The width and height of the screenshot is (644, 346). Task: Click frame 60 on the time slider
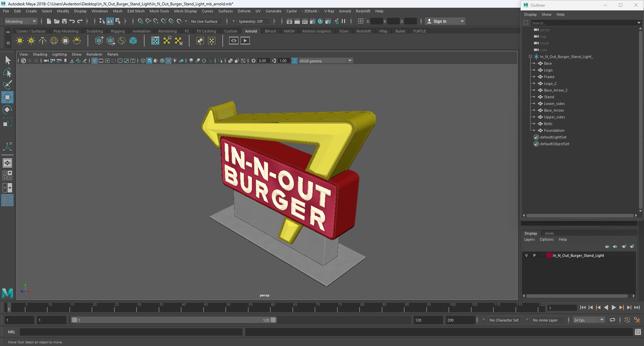click(x=273, y=307)
